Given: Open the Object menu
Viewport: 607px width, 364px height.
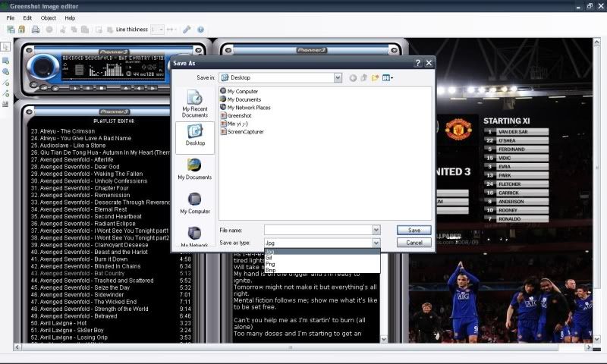Looking at the screenshot, I should [x=49, y=17].
